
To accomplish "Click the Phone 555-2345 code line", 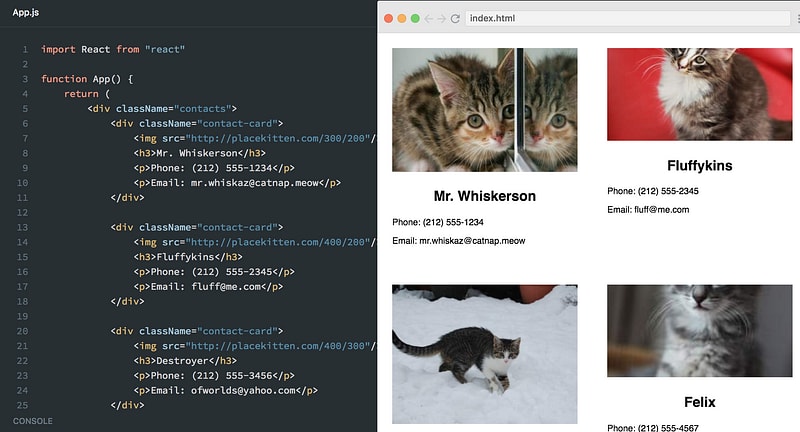I will 214,271.
